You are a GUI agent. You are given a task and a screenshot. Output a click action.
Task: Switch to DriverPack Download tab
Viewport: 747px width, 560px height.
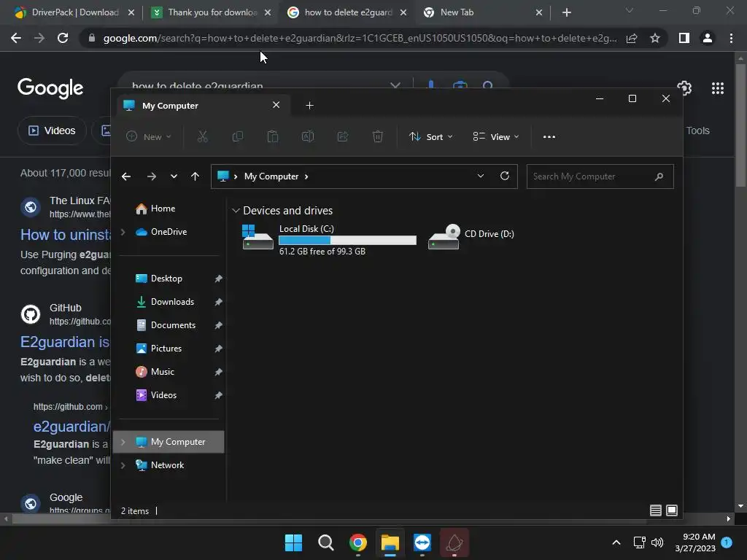pos(74,12)
